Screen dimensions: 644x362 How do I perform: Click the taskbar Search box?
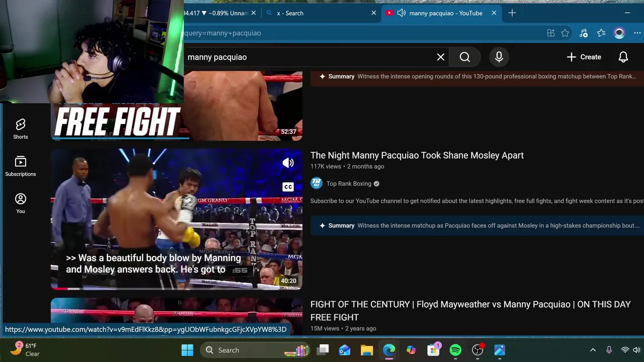click(x=254, y=350)
